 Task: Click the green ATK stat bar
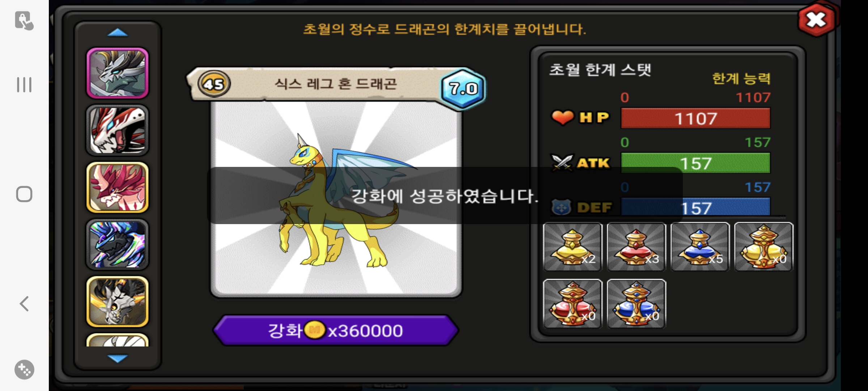[695, 163]
